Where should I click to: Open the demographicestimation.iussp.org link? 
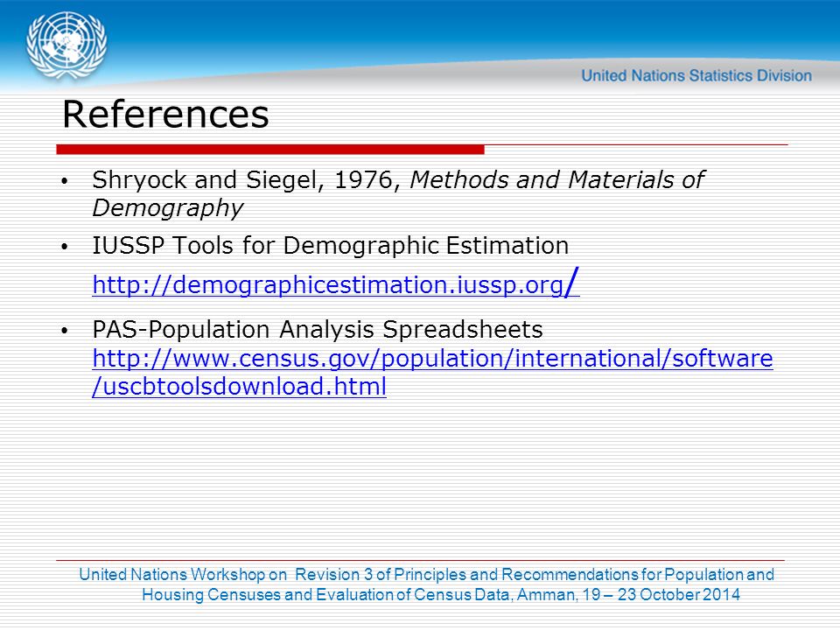click(335, 283)
